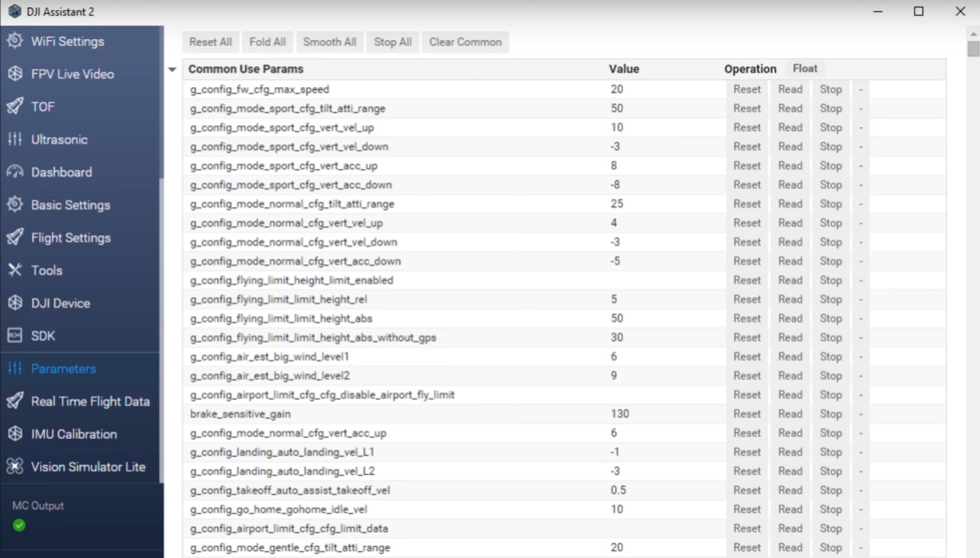Click the Fold All button

pos(268,42)
